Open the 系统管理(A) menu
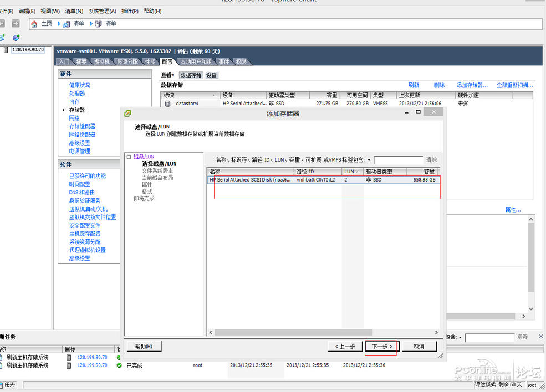 pos(103,11)
